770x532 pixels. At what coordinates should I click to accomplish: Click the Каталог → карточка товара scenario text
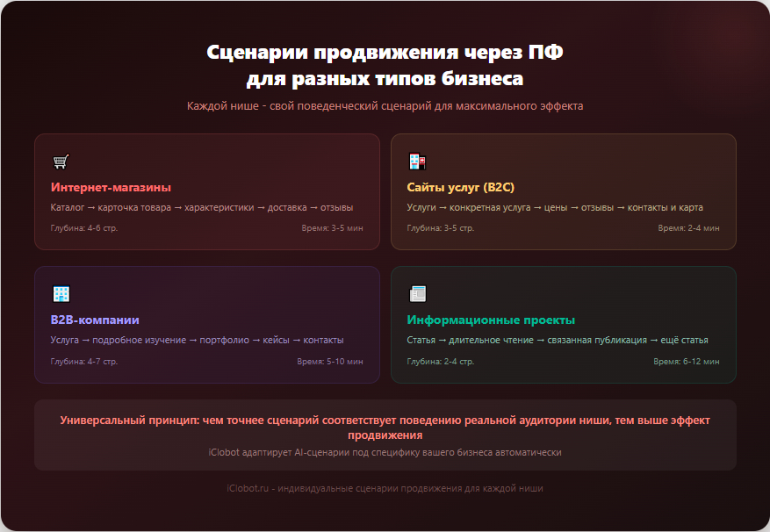pos(202,207)
